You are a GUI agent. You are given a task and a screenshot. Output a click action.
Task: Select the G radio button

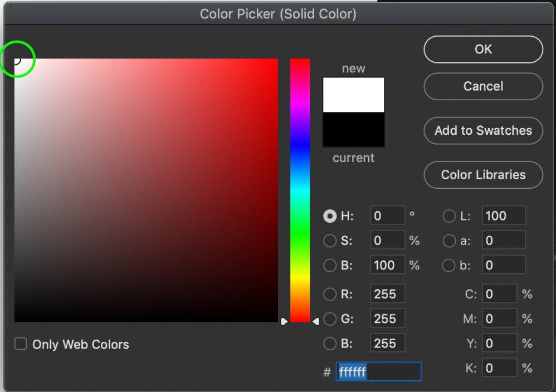330,318
